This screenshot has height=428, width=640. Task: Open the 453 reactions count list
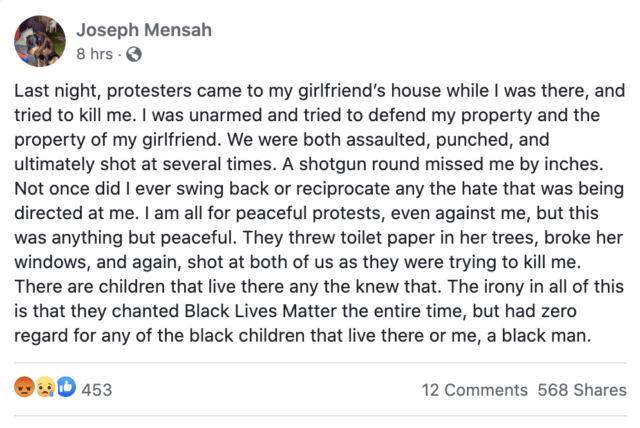click(97, 390)
